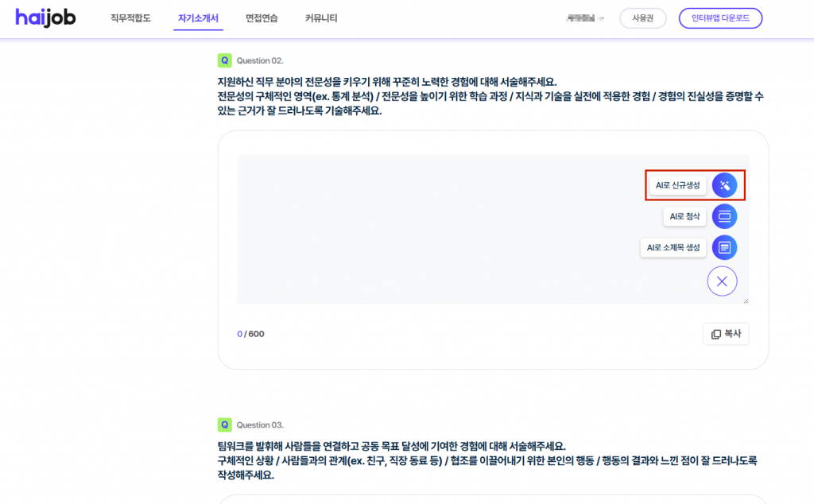
Task: Click the 사용권 button
Action: point(642,17)
